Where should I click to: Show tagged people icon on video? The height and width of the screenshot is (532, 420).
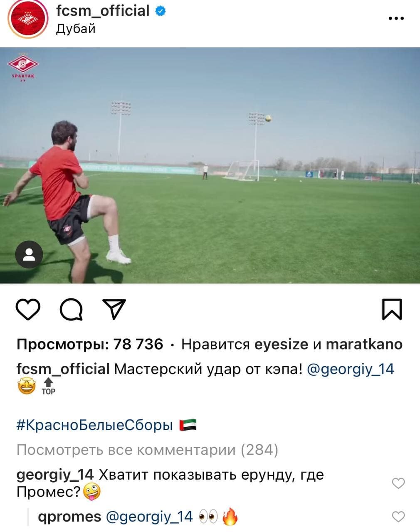(29, 254)
